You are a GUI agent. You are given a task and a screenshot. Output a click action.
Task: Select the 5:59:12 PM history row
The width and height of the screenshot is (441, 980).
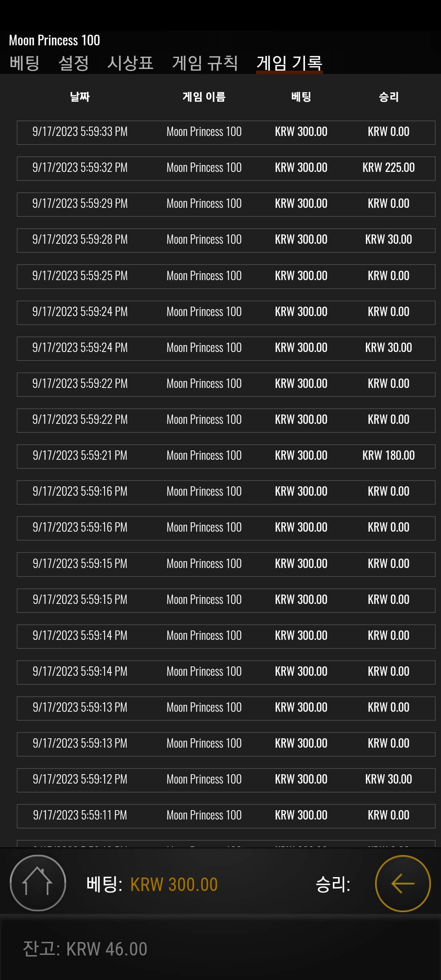(x=226, y=780)
